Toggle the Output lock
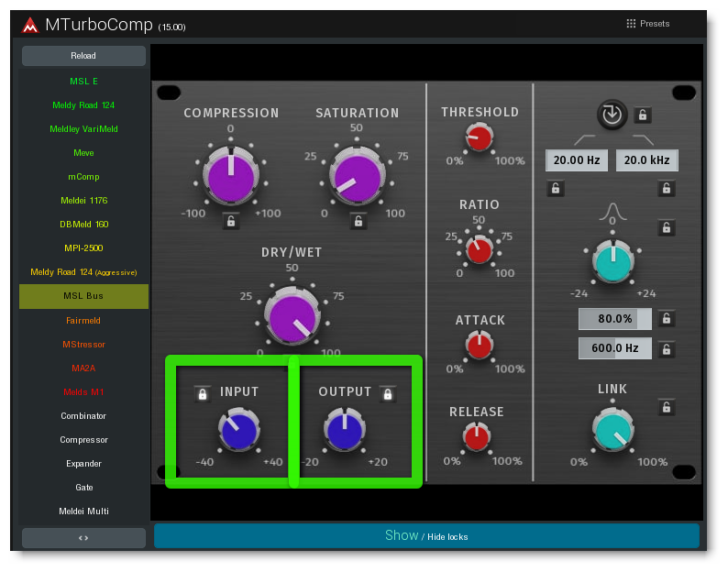Screen dimensions: 728x572 coord(388,394)
